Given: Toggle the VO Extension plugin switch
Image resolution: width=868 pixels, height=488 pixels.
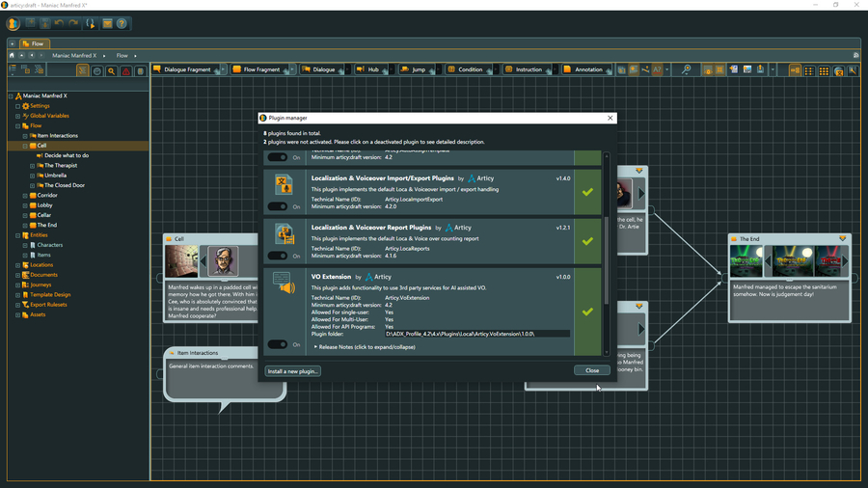Looking at the screenshot, I should [278, 344].
